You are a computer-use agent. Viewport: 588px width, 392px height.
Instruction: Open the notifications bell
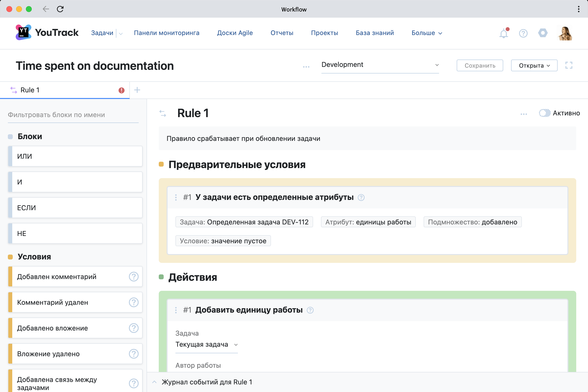[x=503, y=33]
